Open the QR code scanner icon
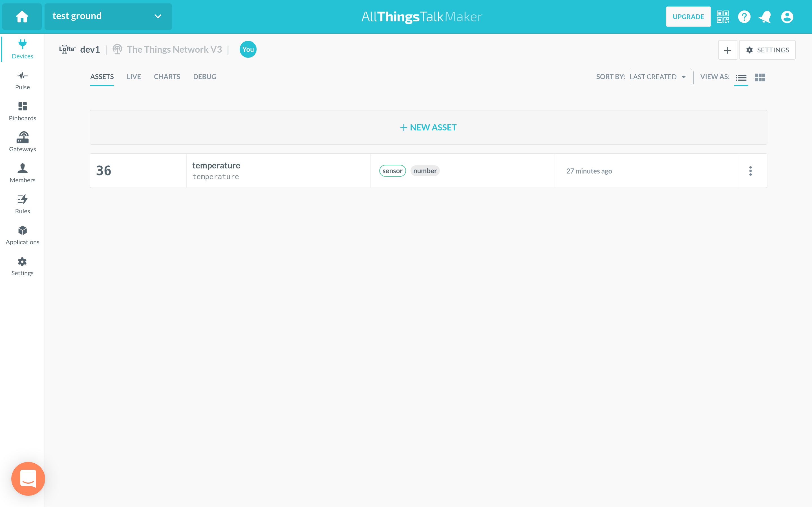The height and width of the screenshot is (507, 812). coord(723,16)
